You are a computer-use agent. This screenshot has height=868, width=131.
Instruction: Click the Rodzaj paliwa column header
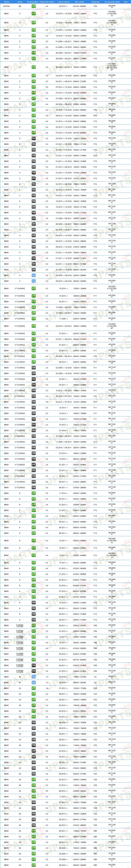[x=33, y=2]
